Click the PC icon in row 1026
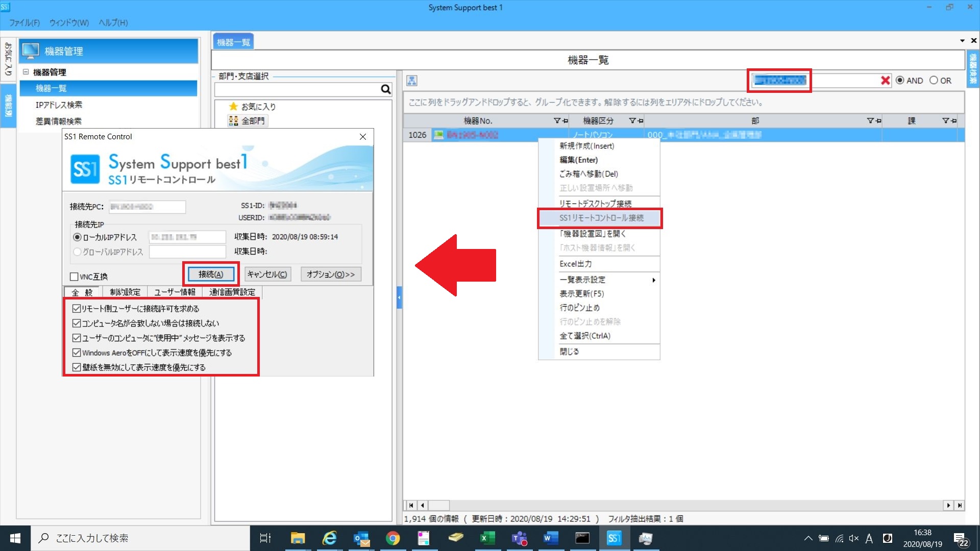Viewport: 980px width, 551px height. (438, 135)
